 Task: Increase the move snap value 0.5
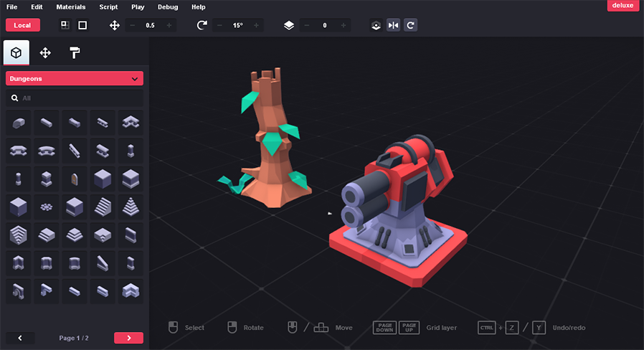point(169,26)
